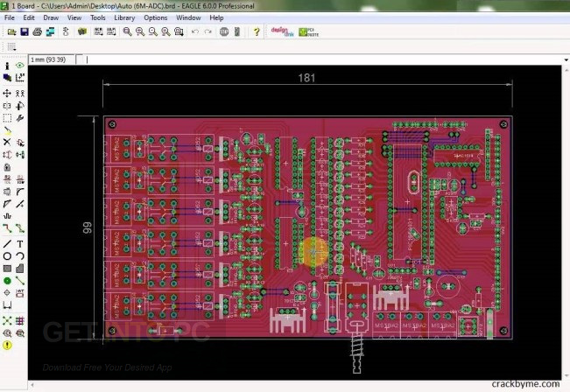Click the yellow Errors exclamation icon
Image resolution: width=570 pixels, height=392 pixels.
tap(7, 346)
